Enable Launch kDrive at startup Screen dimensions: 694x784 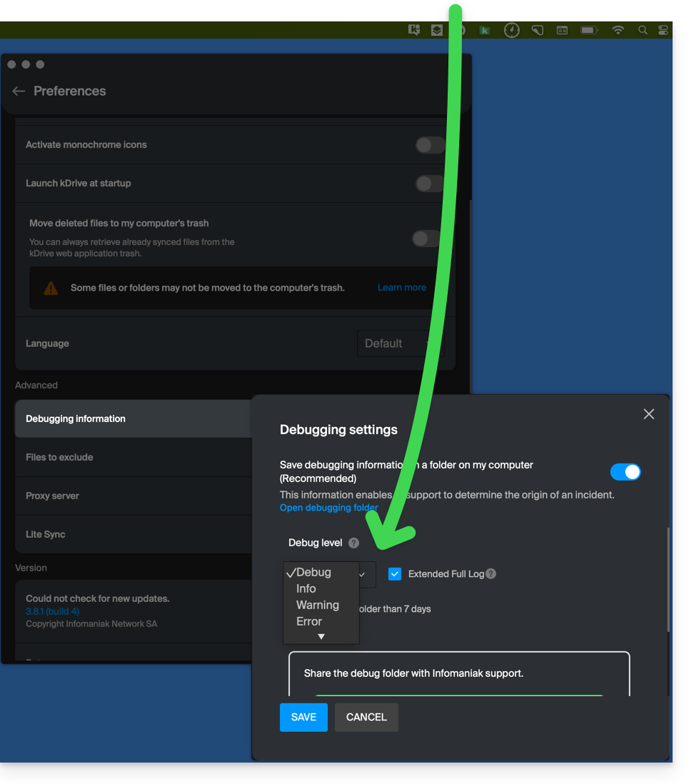pyautogui.click(x=430, y=184)
